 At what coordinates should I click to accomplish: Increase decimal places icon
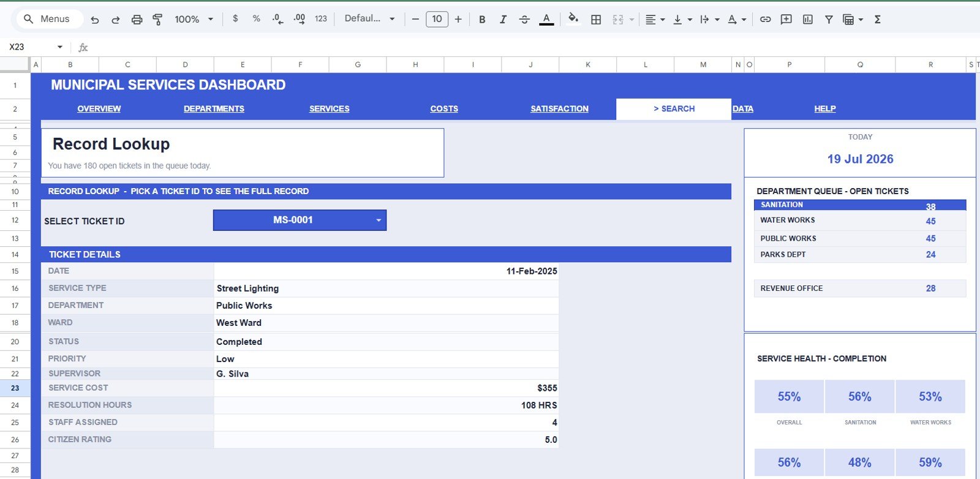click(x=299, y=19)
